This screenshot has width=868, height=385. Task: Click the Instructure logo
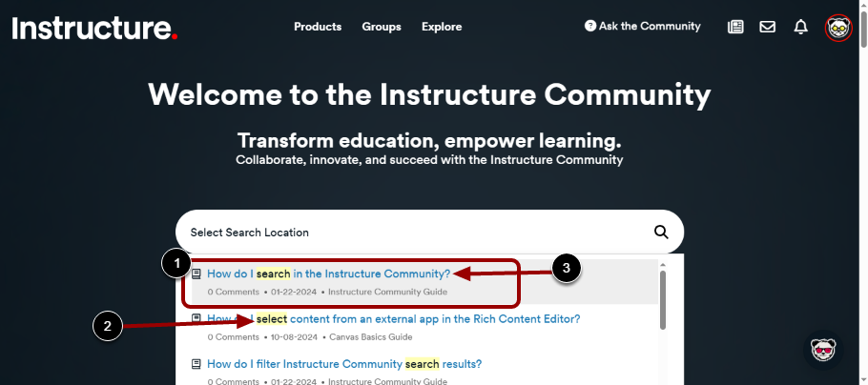[x=94, y=28]
